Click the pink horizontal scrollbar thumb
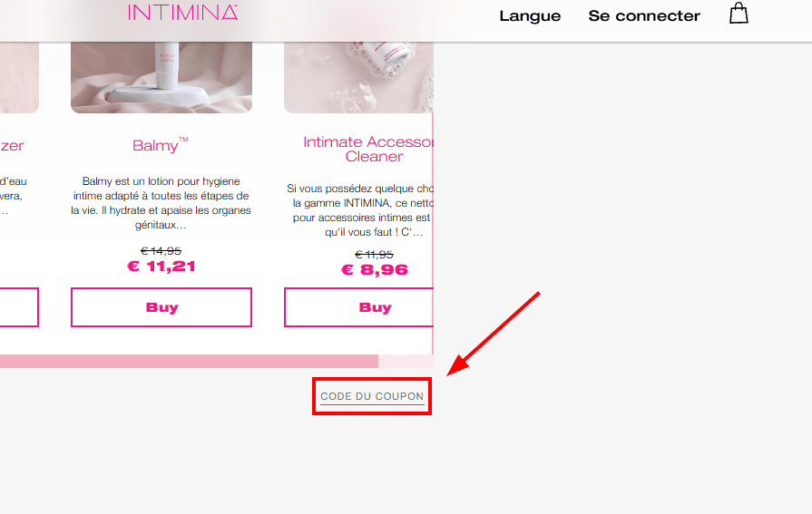This screenshot has height=514, width=812. [x=189, y=362]
